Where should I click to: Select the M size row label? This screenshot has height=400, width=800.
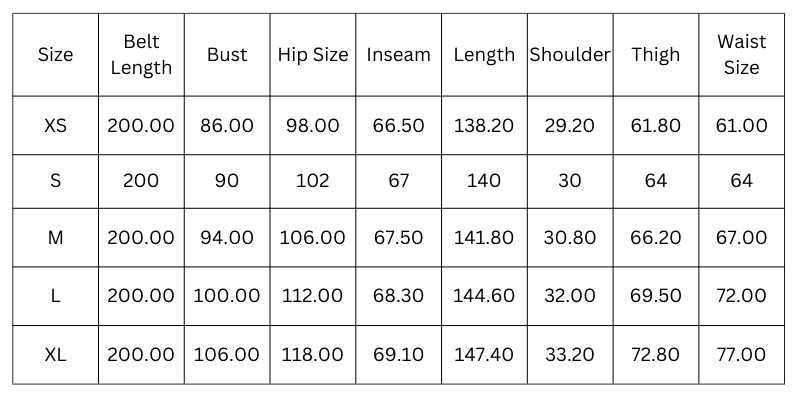coord(56,238)
